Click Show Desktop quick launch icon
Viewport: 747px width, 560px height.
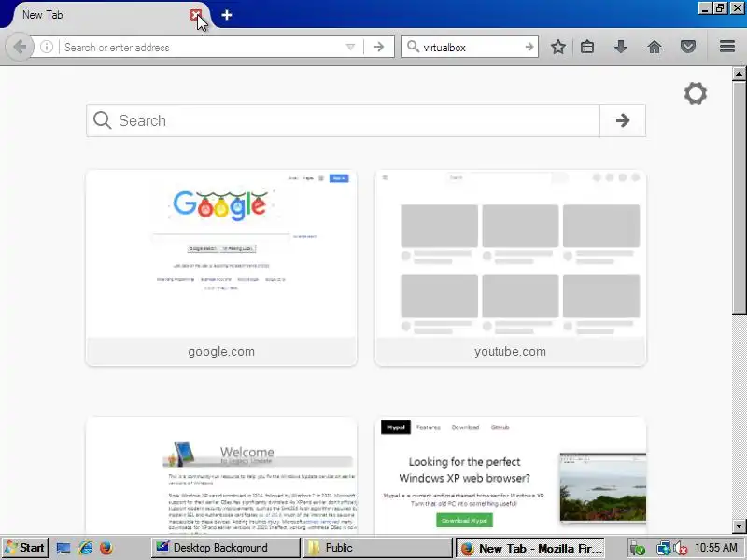point(63,548)
